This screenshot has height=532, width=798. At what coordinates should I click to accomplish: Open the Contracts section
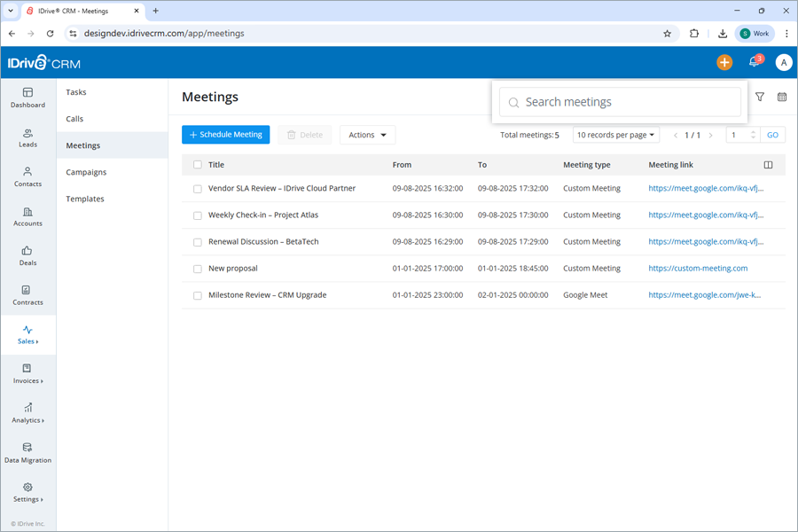[27, 297]
